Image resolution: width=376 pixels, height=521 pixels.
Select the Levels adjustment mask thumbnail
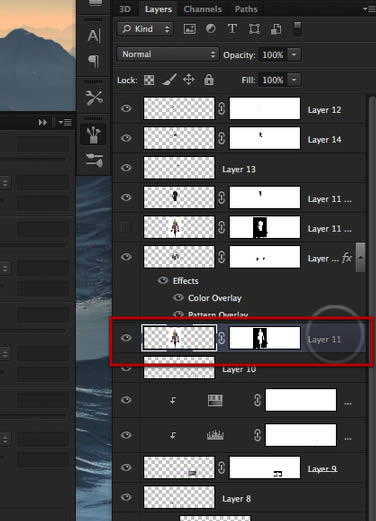tap(301, 435)
